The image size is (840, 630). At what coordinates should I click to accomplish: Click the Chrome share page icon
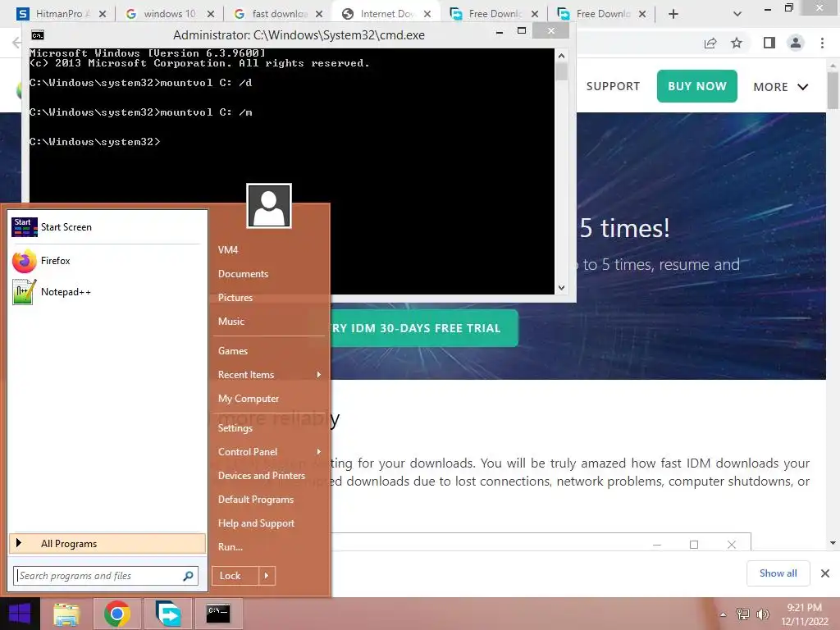point(710,43)
